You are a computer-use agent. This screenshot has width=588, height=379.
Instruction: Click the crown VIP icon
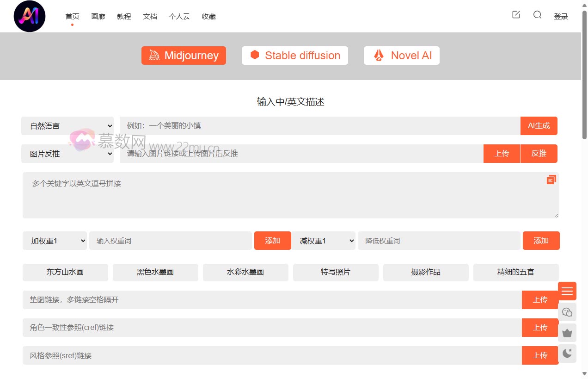[567, 333]
